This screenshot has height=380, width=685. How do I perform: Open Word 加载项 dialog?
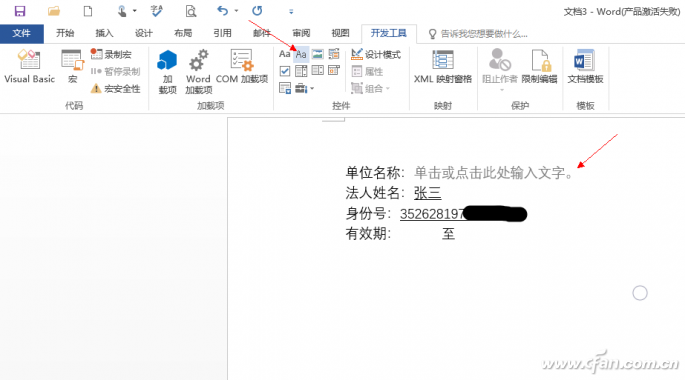click(x=198, y=72)
